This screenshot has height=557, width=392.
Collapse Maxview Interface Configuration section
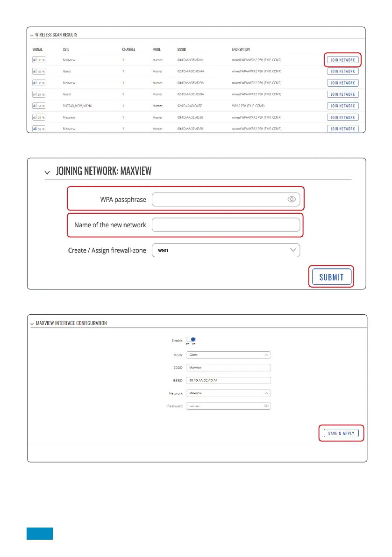click(32, 323)
